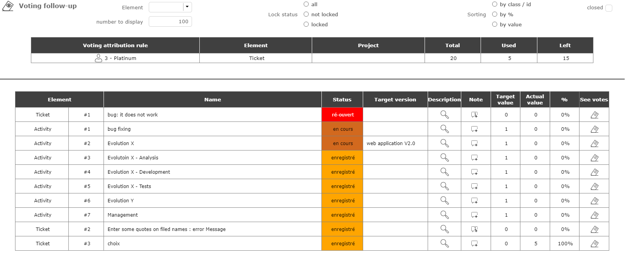Viewport: 644px width, 265px height.
Task: Select 'all' lock status radio button
Action: tap(306, 4)
